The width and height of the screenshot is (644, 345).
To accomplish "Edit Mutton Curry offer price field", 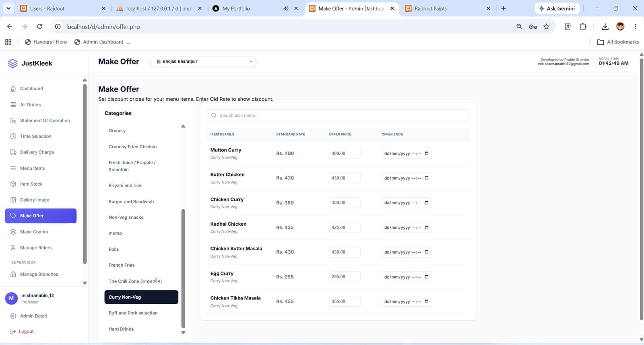I will click(345, 154).
